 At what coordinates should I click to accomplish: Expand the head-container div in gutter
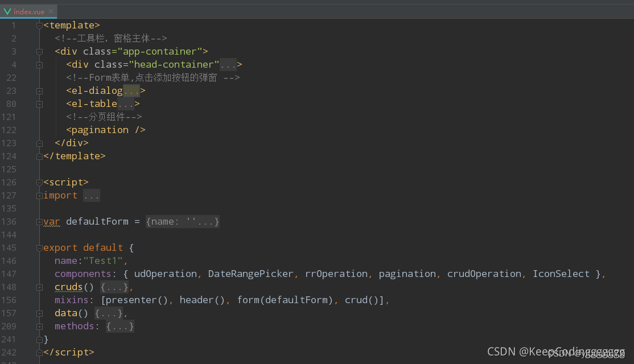tap(39, 64)
